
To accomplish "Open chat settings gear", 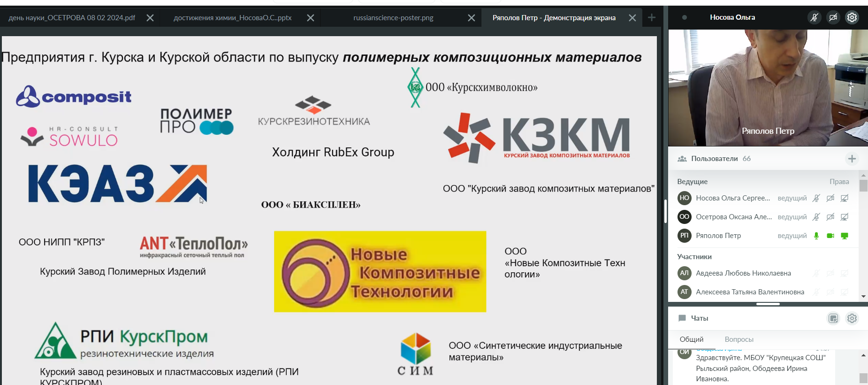I will click(x=852, y=318).
